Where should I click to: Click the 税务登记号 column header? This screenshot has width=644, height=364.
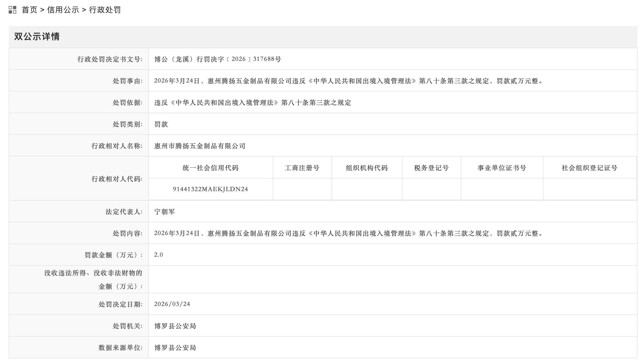click(x=431, y=168)
